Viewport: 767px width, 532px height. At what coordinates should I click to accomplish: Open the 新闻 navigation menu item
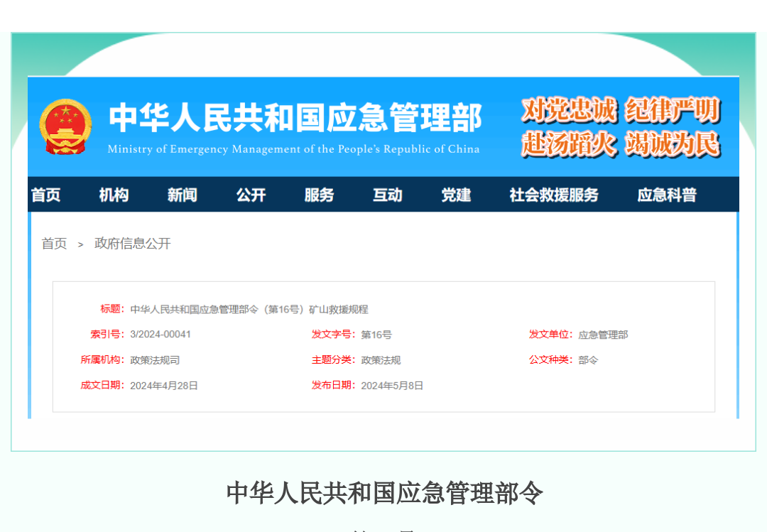coord(183,195)
